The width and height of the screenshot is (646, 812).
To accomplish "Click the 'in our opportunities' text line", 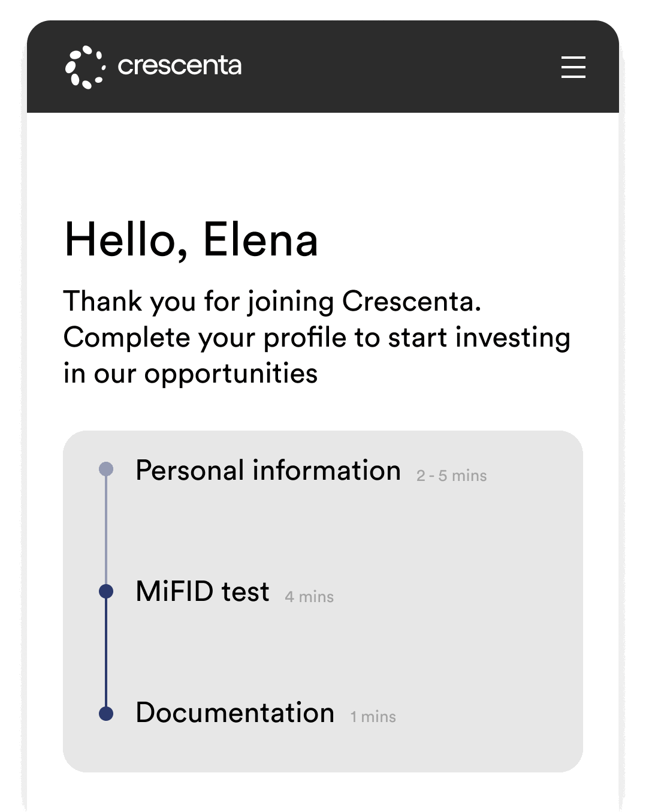I will (191, 374).
